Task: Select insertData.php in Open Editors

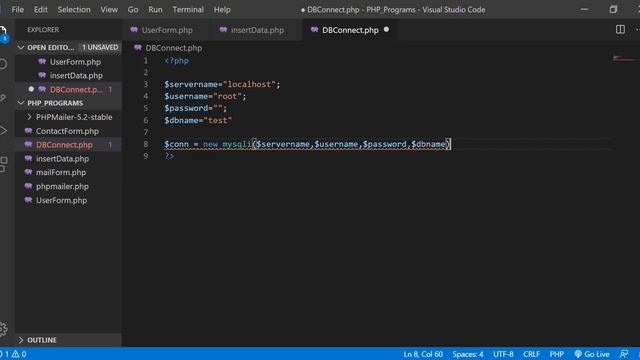Action: coord(76,76)
